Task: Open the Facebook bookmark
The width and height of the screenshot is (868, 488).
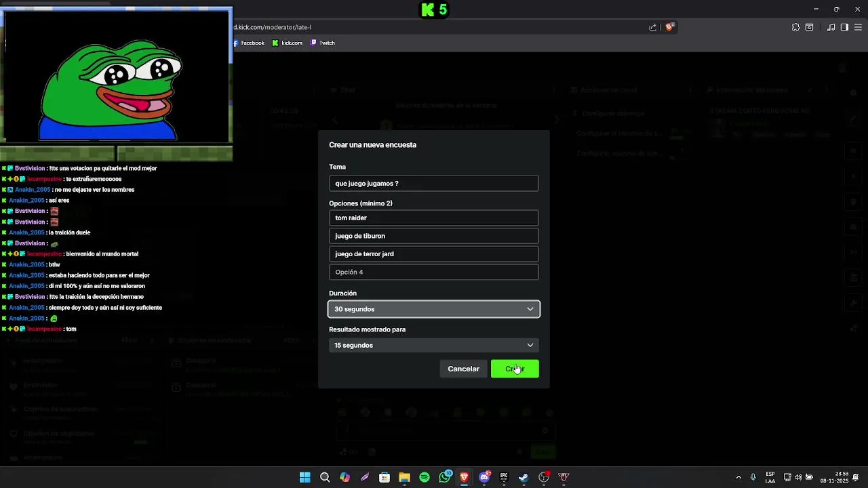Action: (x=249, y=43)
